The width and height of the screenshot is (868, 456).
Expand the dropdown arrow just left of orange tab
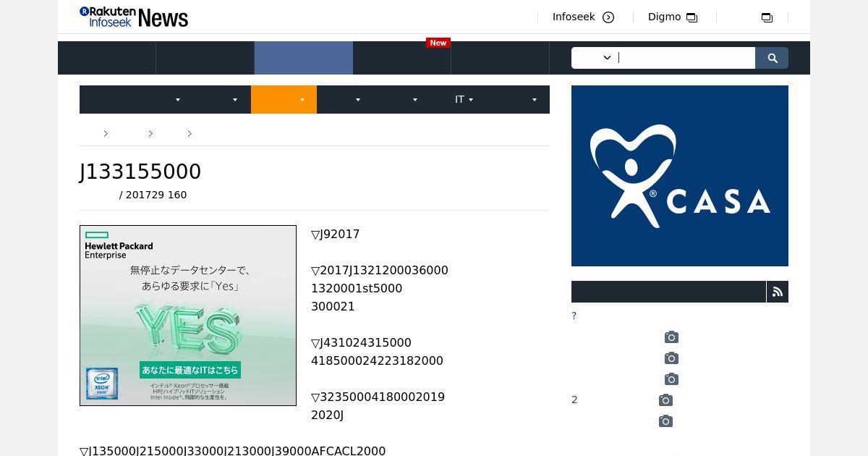235,100
